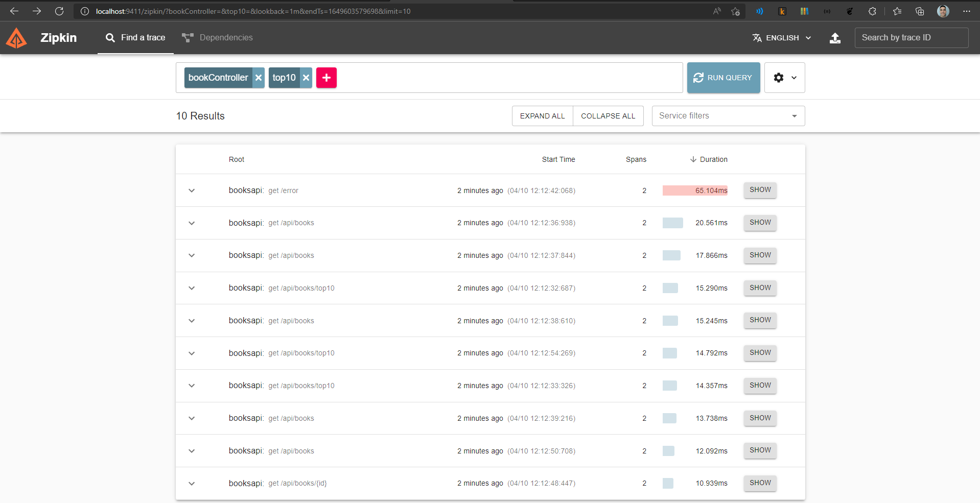The width and height of the screenshot is (980, 503).
Task: Open the Service filters dropdown
Action: pos(729,116)
